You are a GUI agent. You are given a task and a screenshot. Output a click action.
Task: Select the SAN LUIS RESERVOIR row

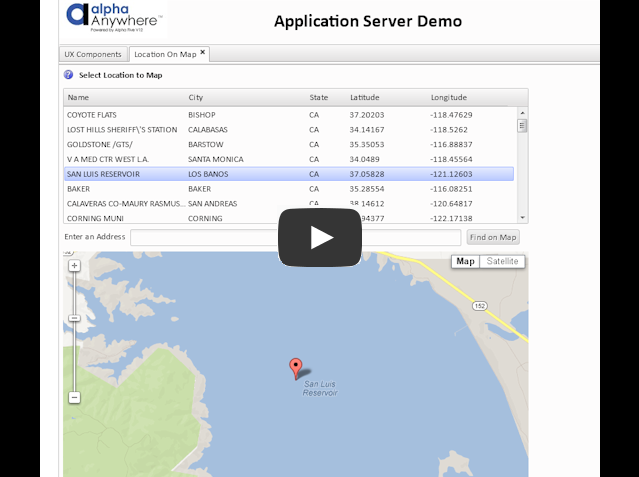click(x=289, y=174)
